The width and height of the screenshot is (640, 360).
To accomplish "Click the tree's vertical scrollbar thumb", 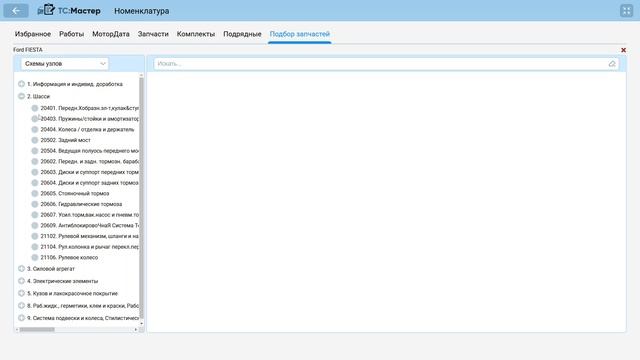I will [x=142, y=198].
